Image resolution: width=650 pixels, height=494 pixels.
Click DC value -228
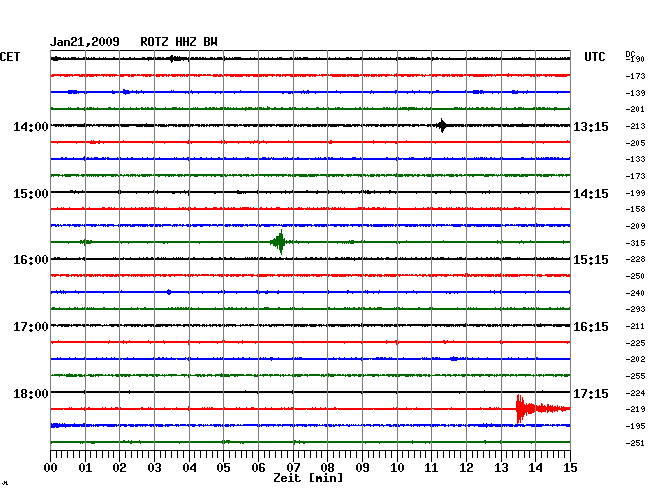click(635, 259)
